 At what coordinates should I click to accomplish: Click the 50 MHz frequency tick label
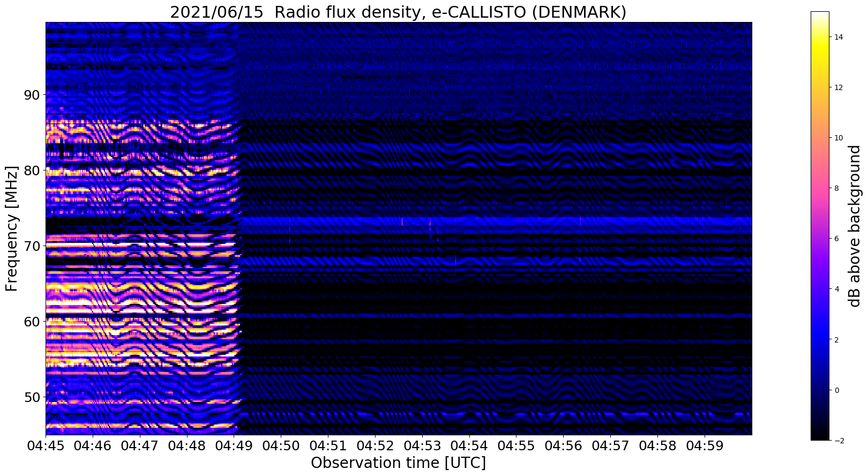33,397
